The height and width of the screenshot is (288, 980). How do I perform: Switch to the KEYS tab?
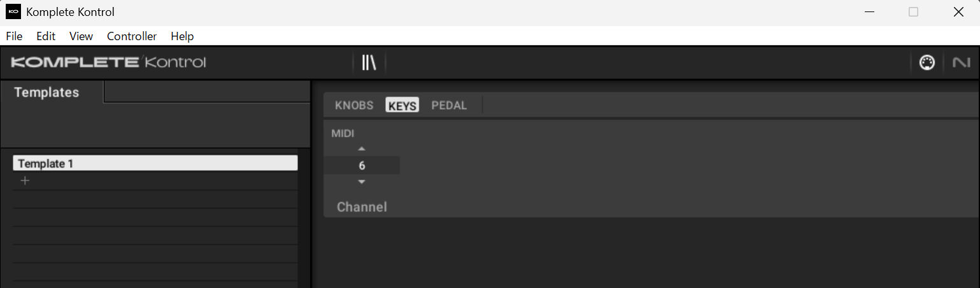click(x=402, y=106)
